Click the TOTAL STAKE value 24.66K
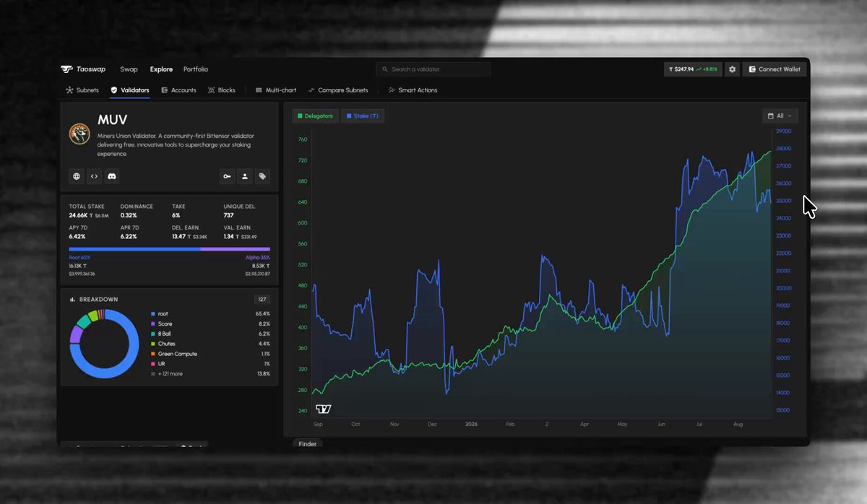 click(x=78, y=215)
